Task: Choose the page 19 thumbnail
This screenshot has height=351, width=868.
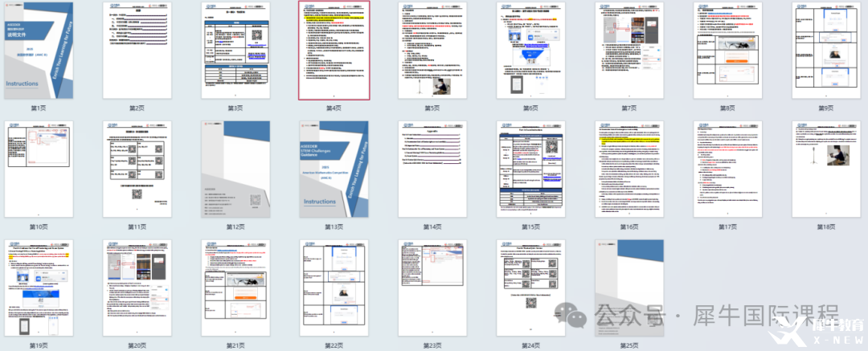Action: pyautogui.click(x=39, y=286)
